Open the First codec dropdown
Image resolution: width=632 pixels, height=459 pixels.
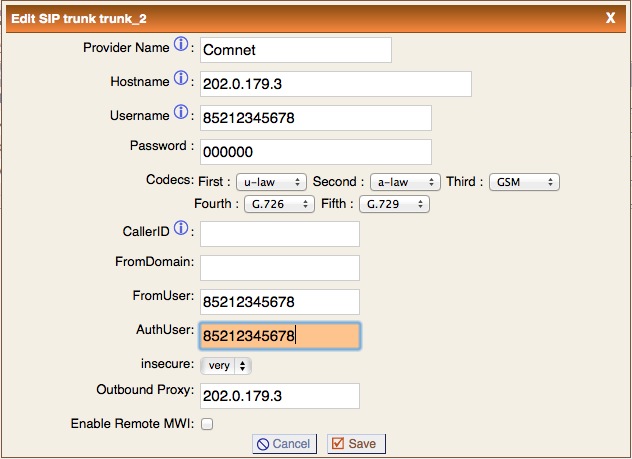click(x=269, y=182)
